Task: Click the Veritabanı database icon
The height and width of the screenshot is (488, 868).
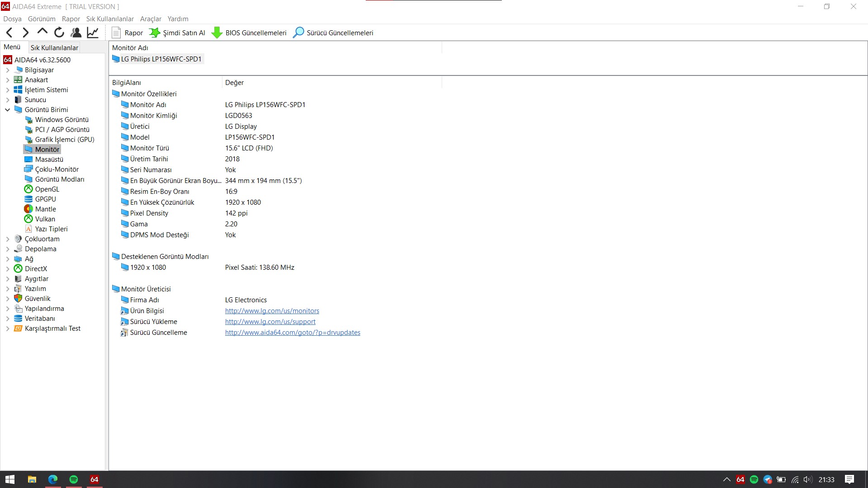Action: (x=18, y=319)
